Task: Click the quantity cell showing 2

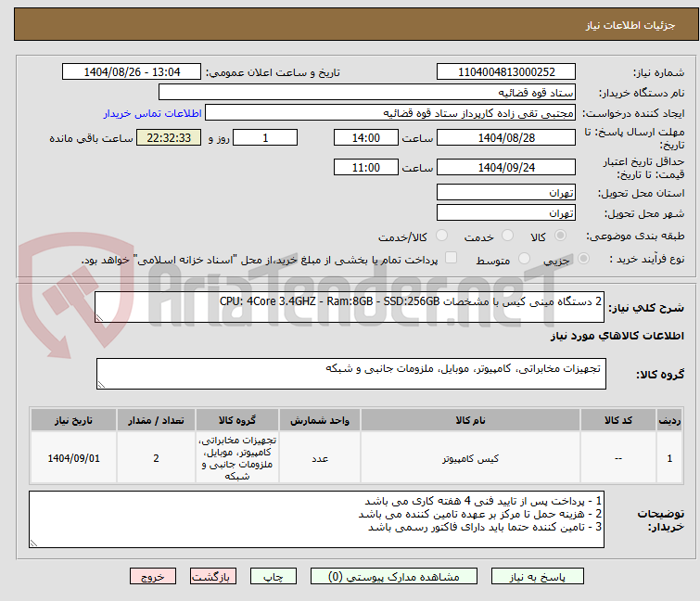Action: coord(156,458)
